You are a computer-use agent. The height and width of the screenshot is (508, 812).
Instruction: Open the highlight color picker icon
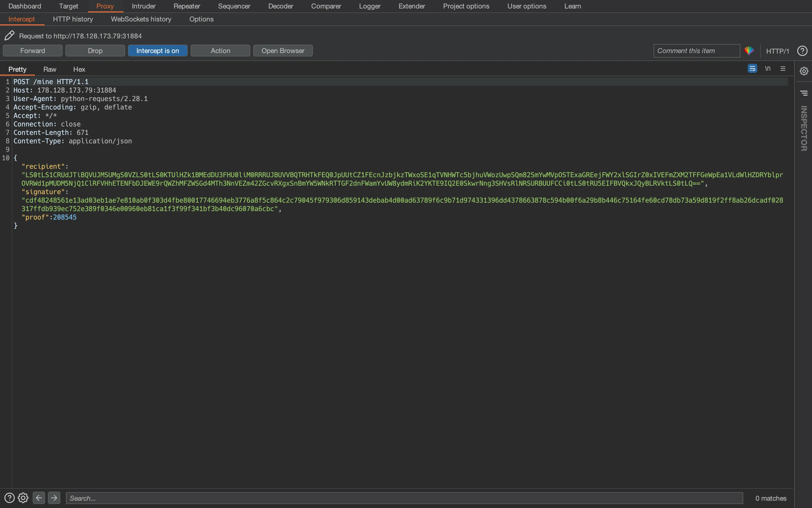tap(749, 51)
